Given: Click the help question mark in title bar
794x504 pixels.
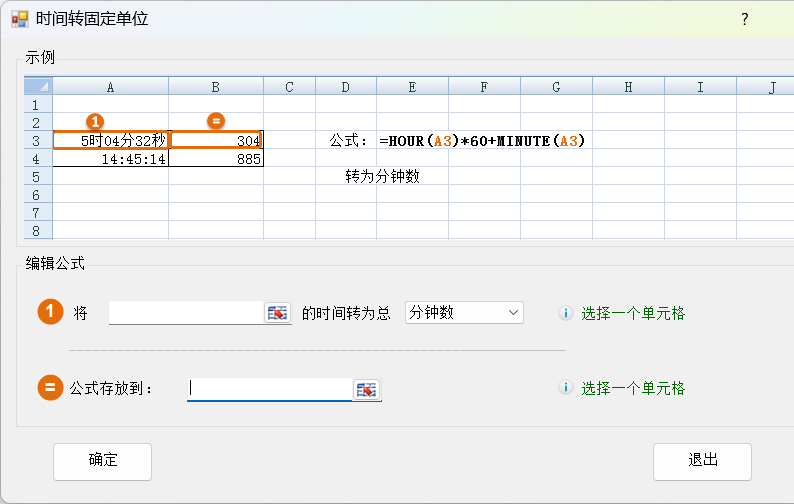Looking at the screenshot, I should [744, 19].
